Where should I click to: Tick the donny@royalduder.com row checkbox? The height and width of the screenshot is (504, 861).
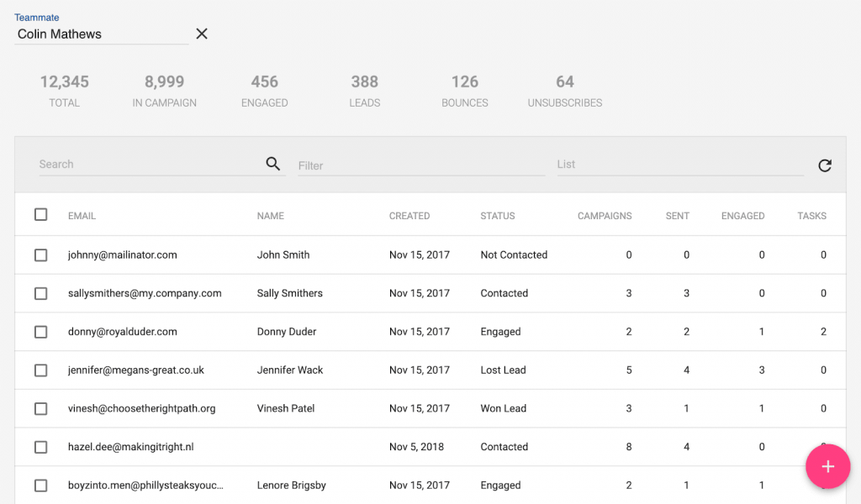coord(40,332)
